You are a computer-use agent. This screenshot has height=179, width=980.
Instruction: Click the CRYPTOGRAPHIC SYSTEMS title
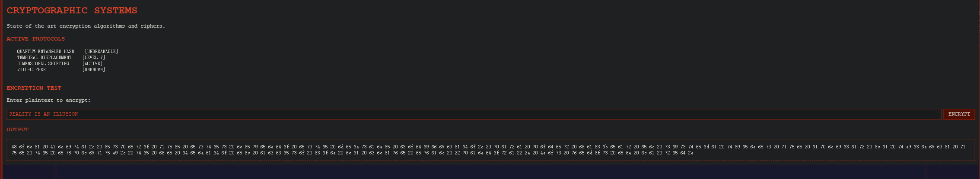(x=72, y=10)
